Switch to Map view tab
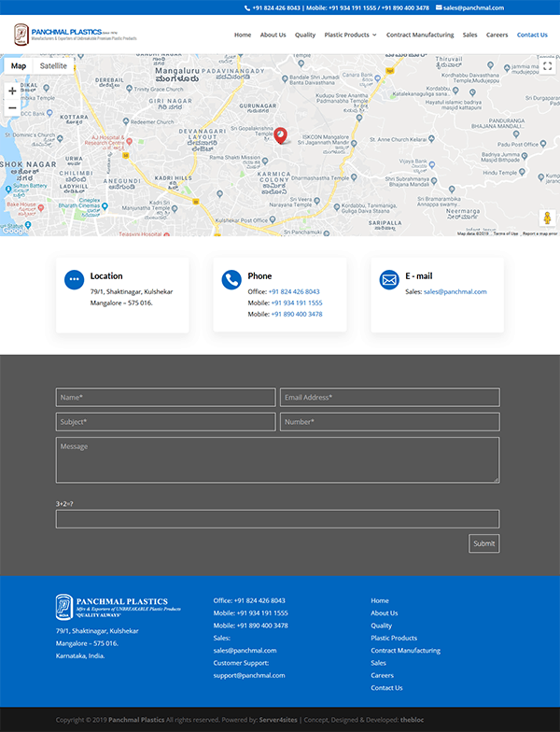560x732 pixels. click(x=19, y=65)
